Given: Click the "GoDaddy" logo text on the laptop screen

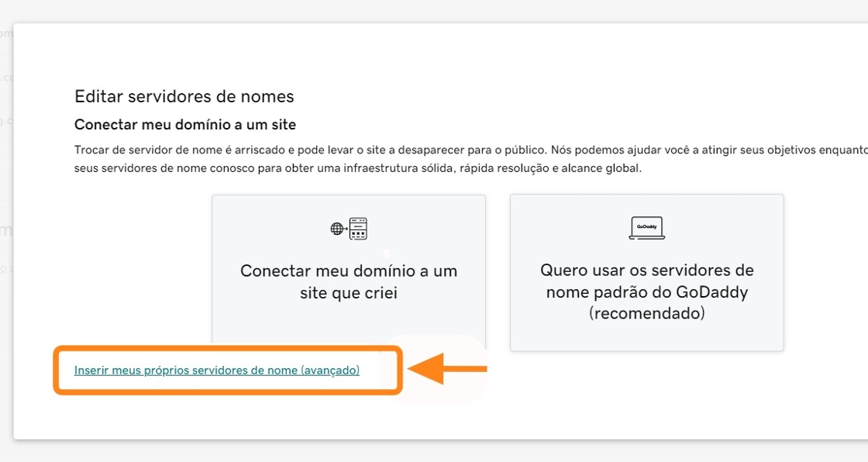Looking at the screenshot, I should [x=646, y=226].
